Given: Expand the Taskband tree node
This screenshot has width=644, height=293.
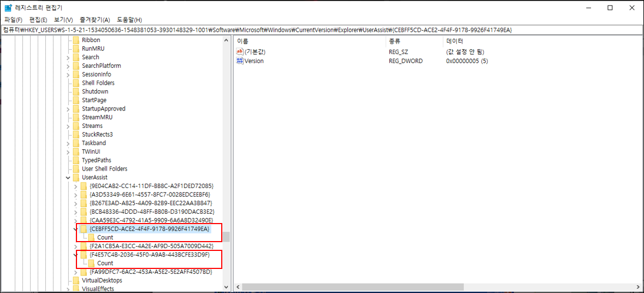Looking at the screenshot, I should click(68, 143).
